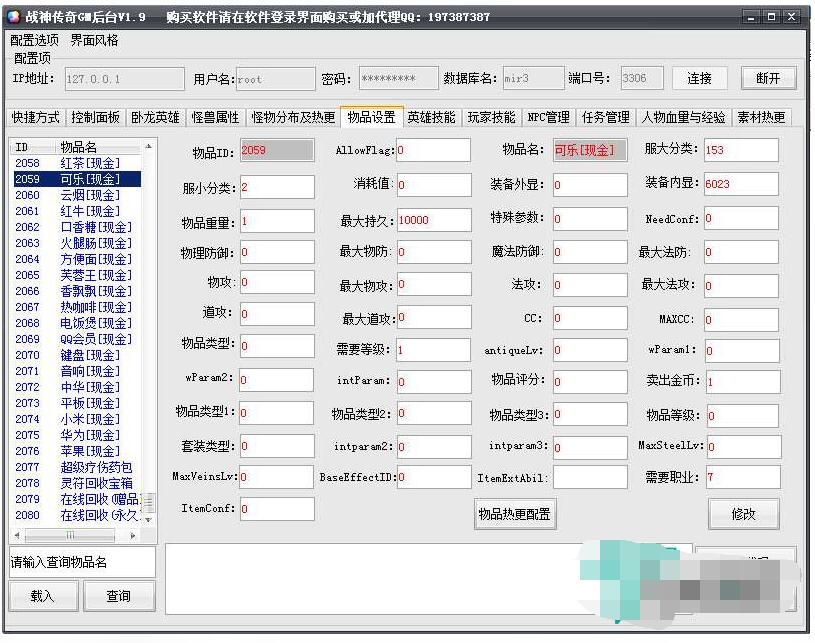This screenshot has height=643, width=815.
Task: Focus the 物品名 field showing 可乐[现金]
Action: point(589,151)
